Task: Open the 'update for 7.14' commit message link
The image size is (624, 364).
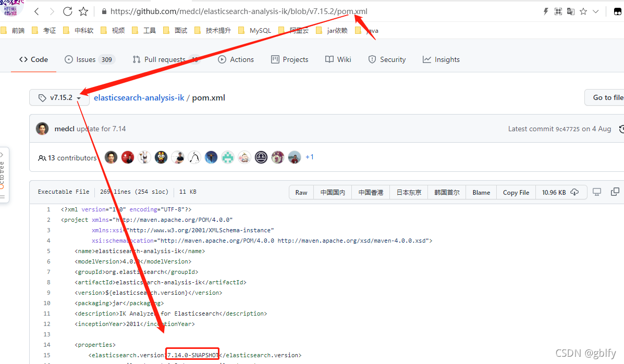Action: click(101, 129)
